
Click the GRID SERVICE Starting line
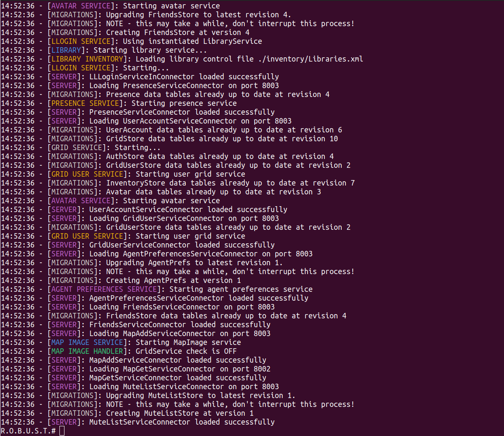[x=80, y=148]
